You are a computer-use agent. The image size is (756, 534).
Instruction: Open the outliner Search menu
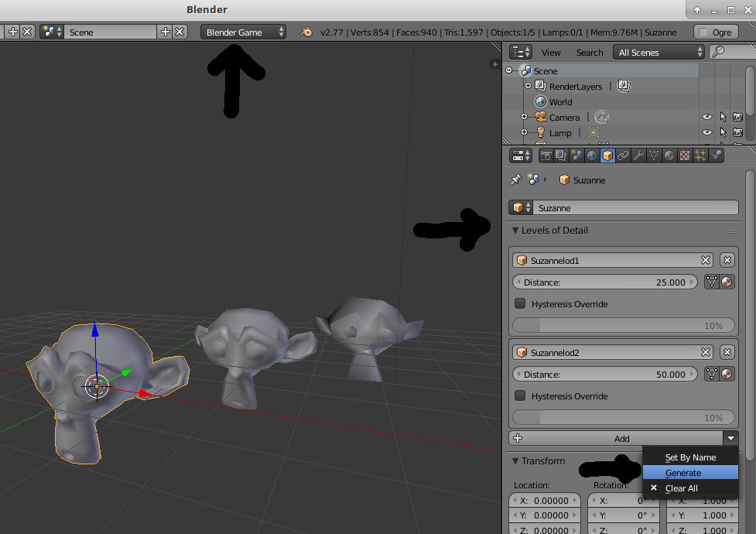[590, 53]
